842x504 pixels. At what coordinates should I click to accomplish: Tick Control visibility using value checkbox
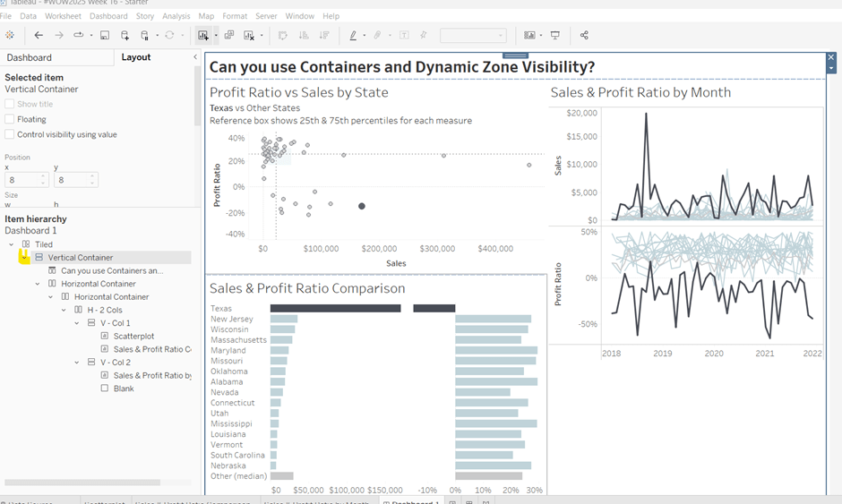(x=10, y=134)
